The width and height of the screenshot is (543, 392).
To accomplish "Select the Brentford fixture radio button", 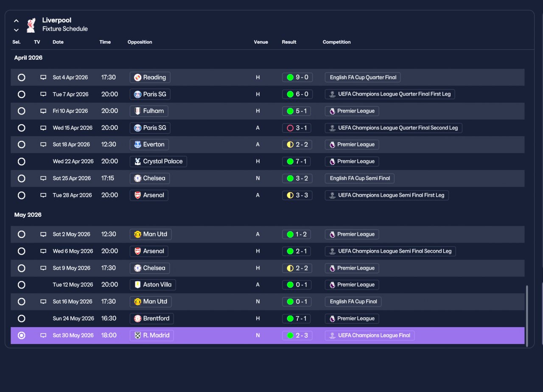I will coord(21,319).
